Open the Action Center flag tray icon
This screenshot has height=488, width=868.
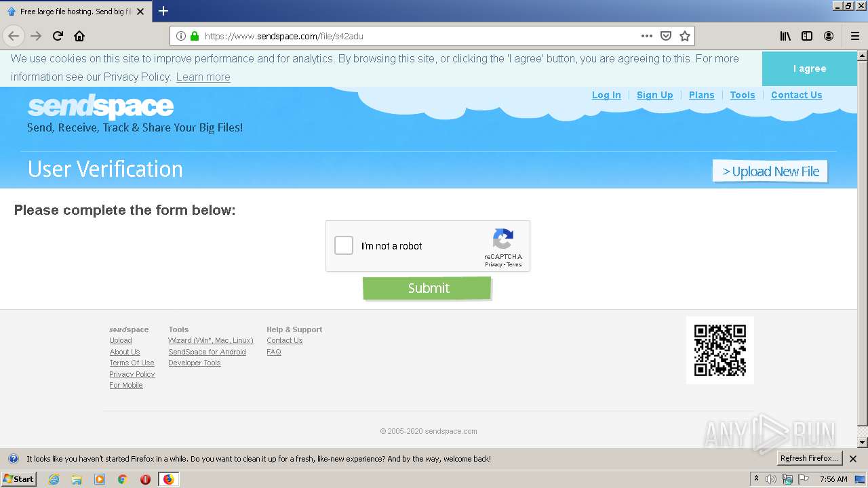[x=804, y=479]
